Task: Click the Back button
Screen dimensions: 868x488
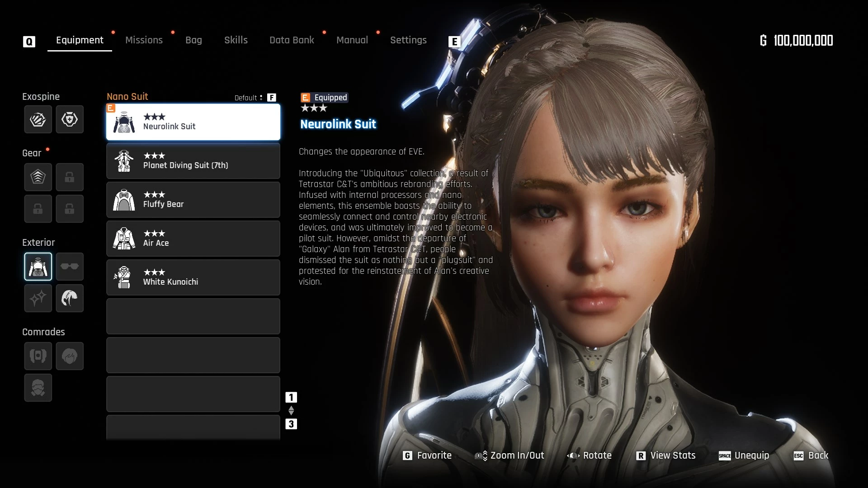Action: 811,455
